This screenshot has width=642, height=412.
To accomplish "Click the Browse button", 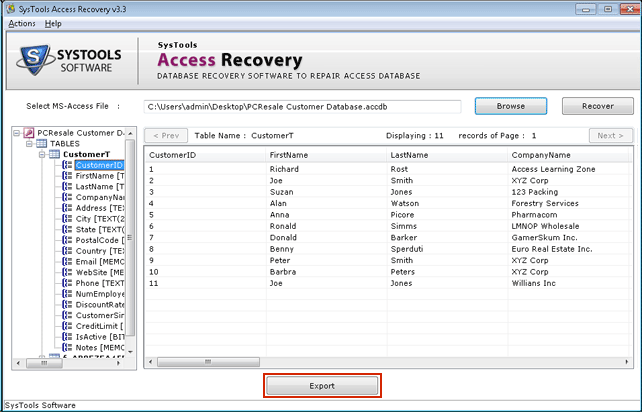I will (x=511, y=106).
